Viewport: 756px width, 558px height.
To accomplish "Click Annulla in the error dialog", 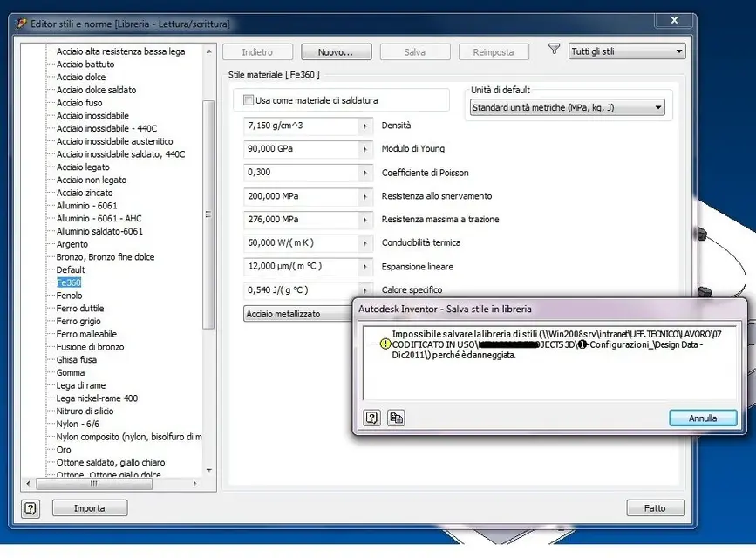I will 703,418.
